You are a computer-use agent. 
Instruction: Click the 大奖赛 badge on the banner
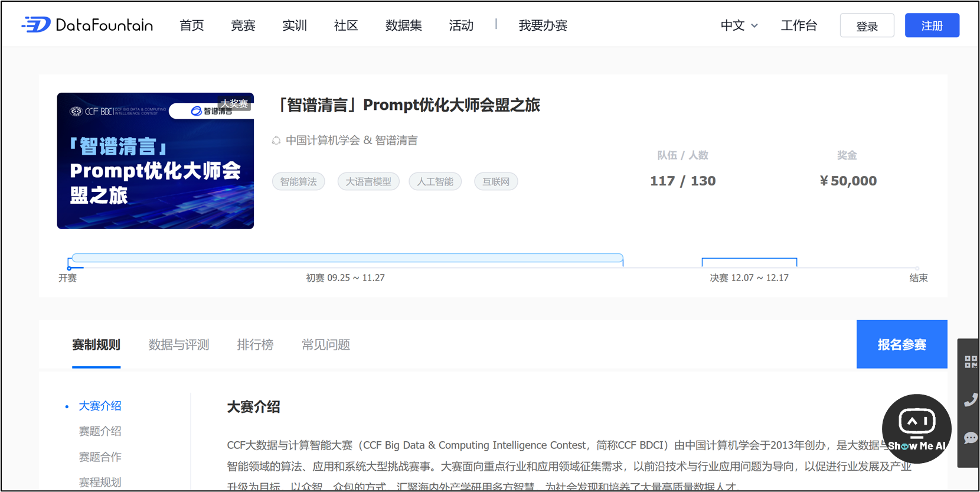coord(234,104)
